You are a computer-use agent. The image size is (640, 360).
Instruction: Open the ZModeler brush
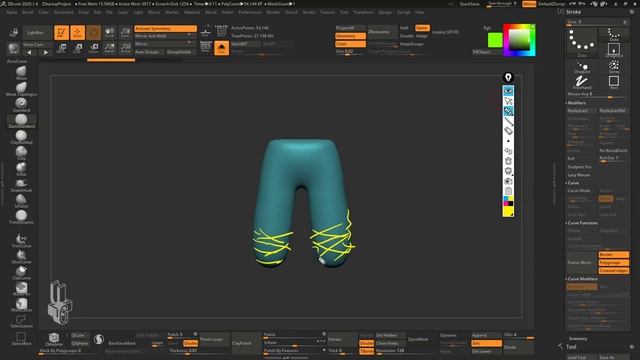click(x=53, y=339)
